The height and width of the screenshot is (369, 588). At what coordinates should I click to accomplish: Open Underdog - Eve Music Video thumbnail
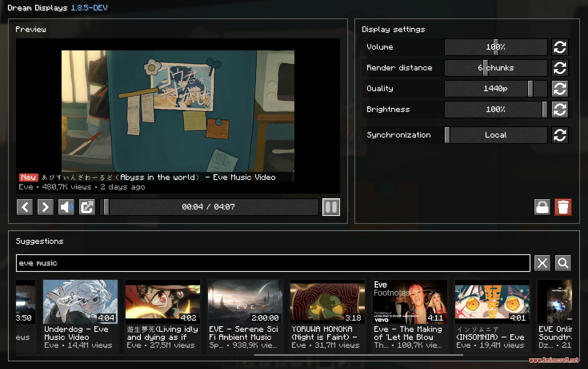(x=80, y=302)
